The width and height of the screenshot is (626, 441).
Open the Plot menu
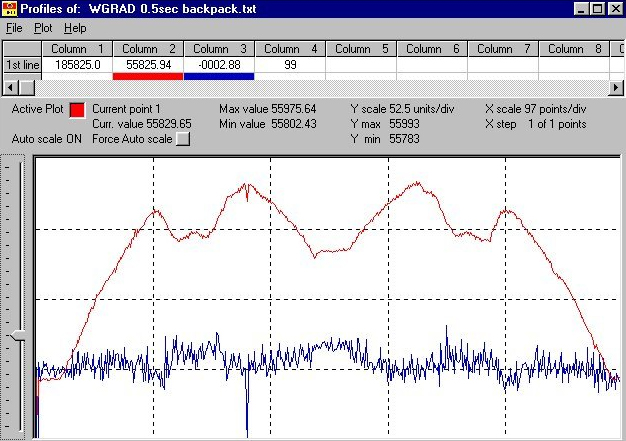tap(44, 28)
